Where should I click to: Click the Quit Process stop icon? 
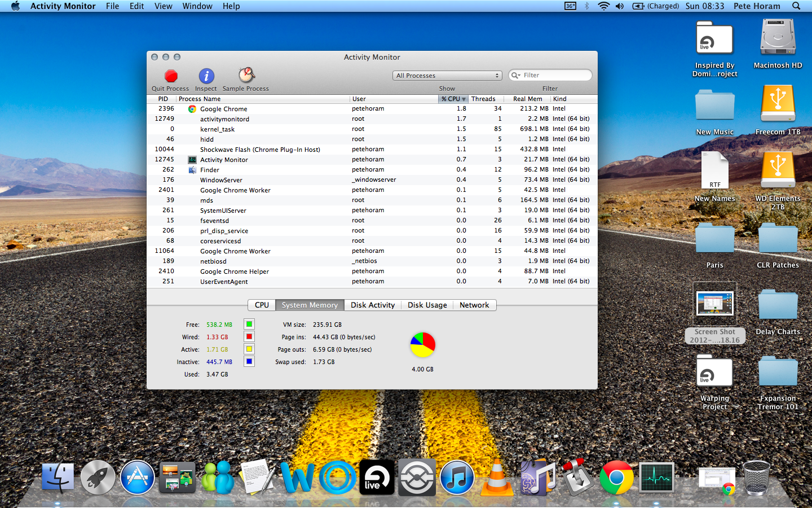[171, 76]
